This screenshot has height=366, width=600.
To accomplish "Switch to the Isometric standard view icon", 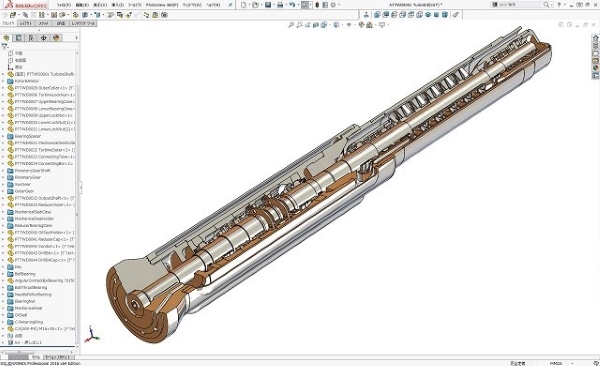I will 428,15.
